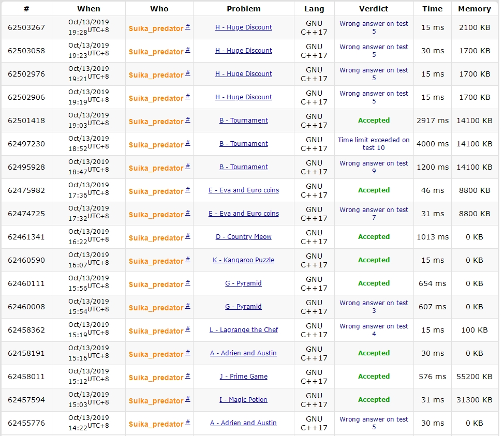Open the I - Magic Potion problem link
This screenshot has width=504, height=436.
point(243,400)
